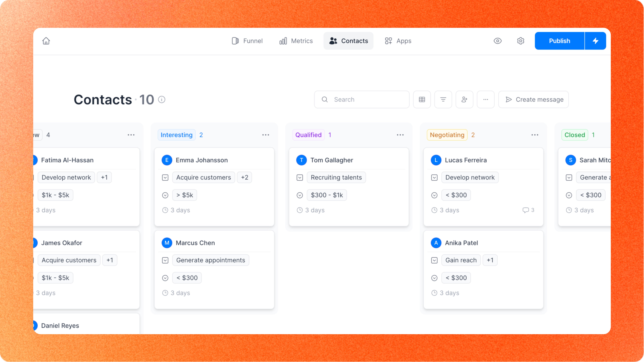Screen dimensions: 644x362
Task: Expand James Okafor's +1 more goals
Action: (x=110, y=260)
